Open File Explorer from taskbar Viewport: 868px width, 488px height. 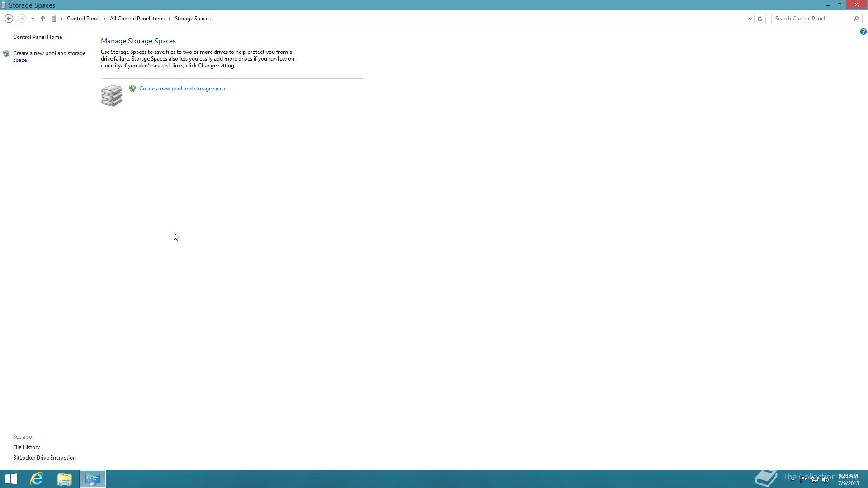click(x=65, y=479)
